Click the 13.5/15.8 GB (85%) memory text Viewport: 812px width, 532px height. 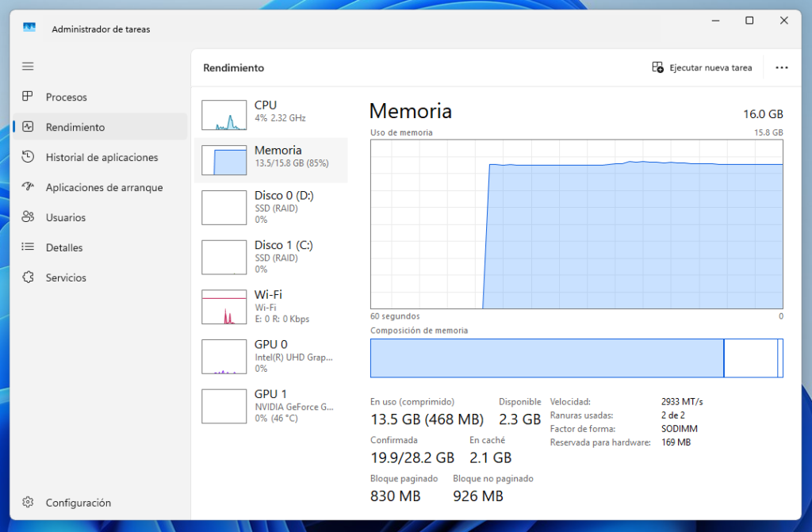[x=292, y=163]
